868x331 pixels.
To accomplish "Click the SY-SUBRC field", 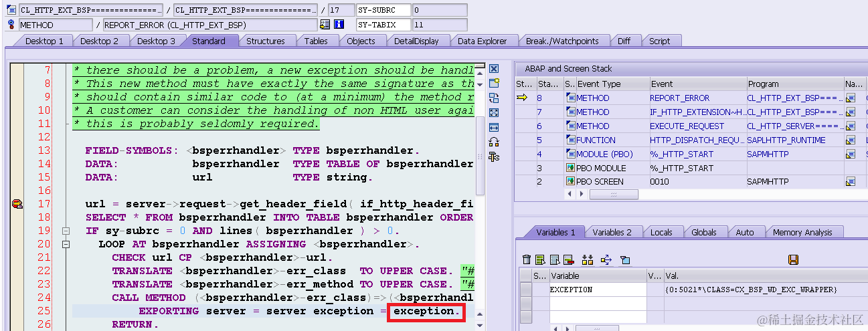I will coord(383,10).
